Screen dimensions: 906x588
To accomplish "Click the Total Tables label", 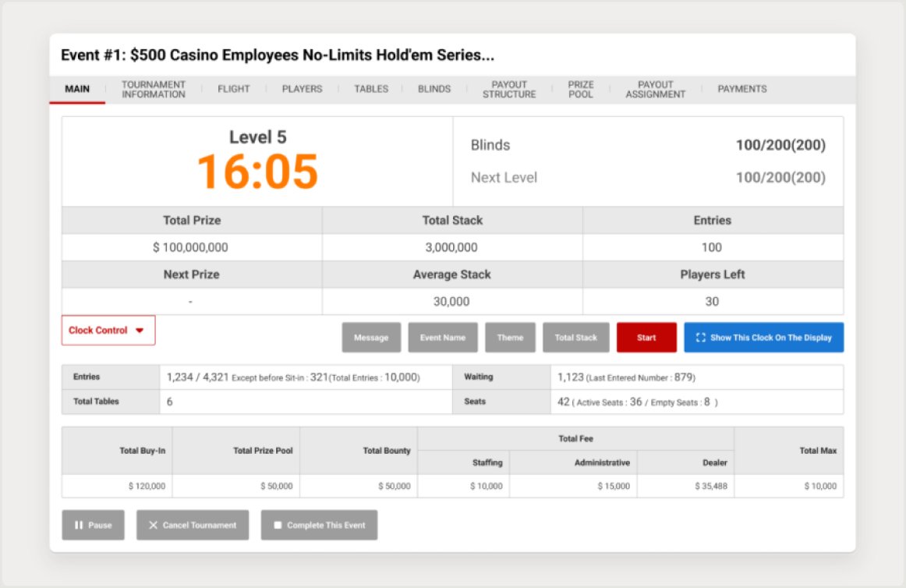I will click(x=96, y=402).
